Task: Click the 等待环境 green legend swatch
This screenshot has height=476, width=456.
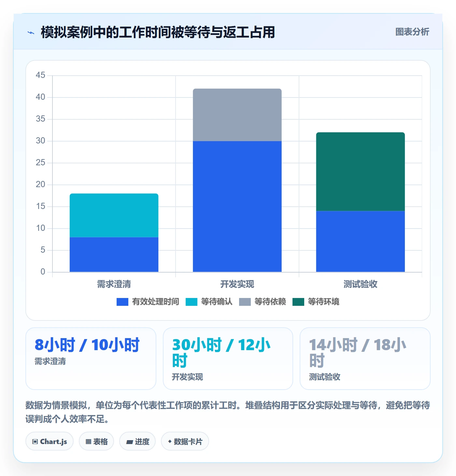Action: [x=298, y=302]
